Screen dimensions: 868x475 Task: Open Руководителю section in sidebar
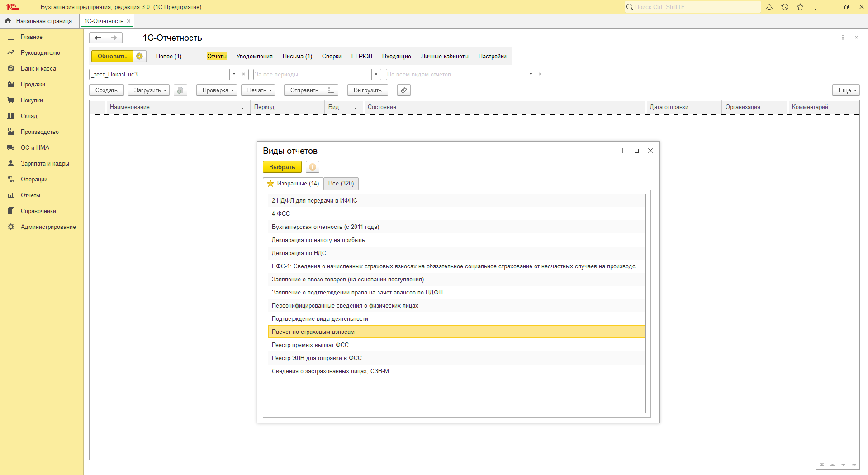tap(40, 52)
